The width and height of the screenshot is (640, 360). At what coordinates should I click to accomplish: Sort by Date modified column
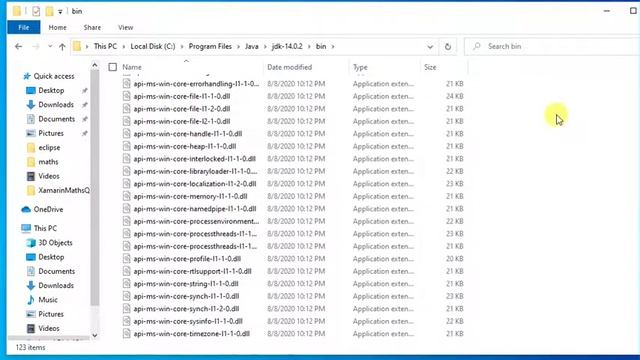(289, 67)
